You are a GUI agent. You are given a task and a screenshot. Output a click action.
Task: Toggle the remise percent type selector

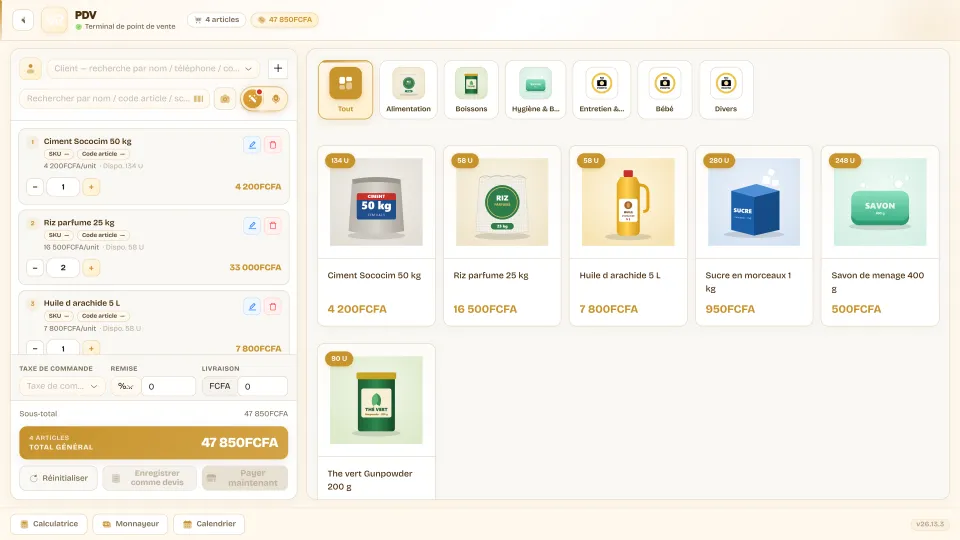tap(126, 386)
